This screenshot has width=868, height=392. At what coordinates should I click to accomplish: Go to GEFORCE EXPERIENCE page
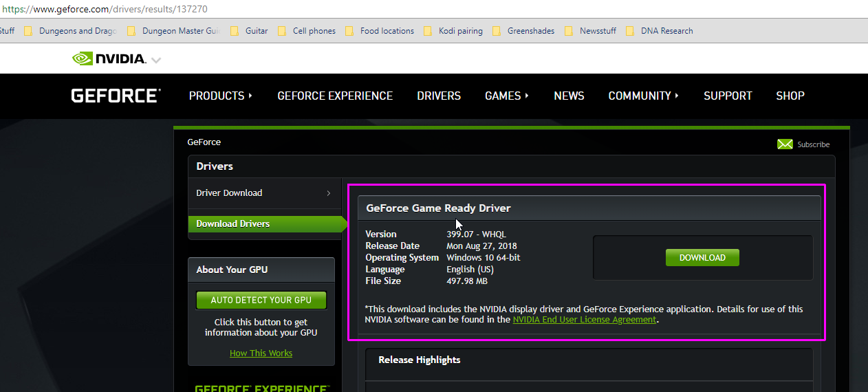tap(335, 96)
